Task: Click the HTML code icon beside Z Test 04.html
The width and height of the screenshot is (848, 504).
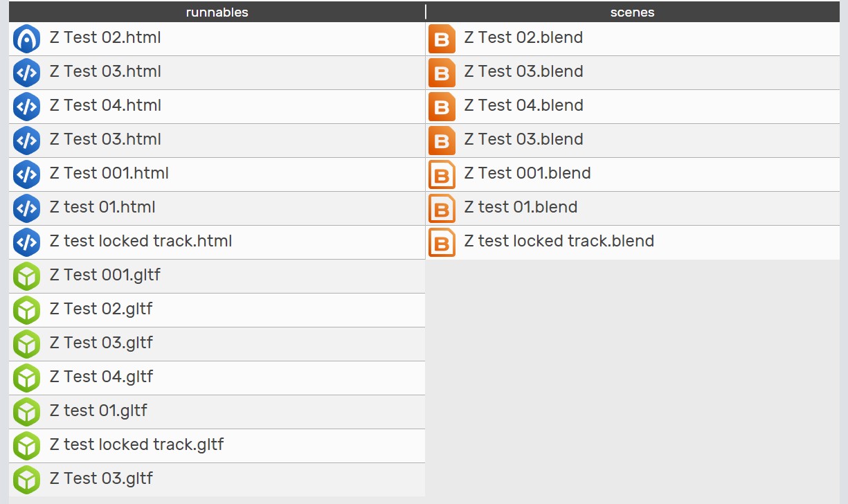Action: [x=26, y=107]
